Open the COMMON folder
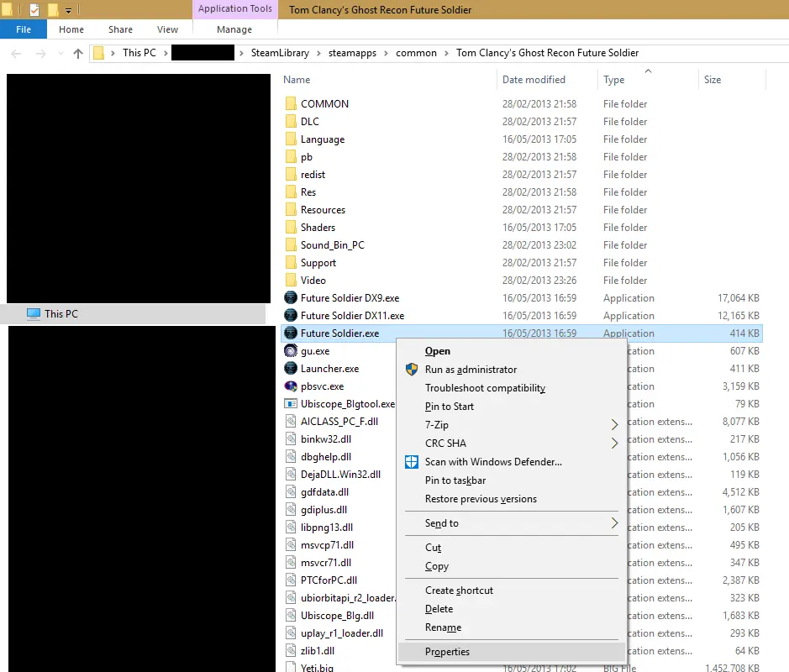789x672 pixels. click(x=324, y=104)
